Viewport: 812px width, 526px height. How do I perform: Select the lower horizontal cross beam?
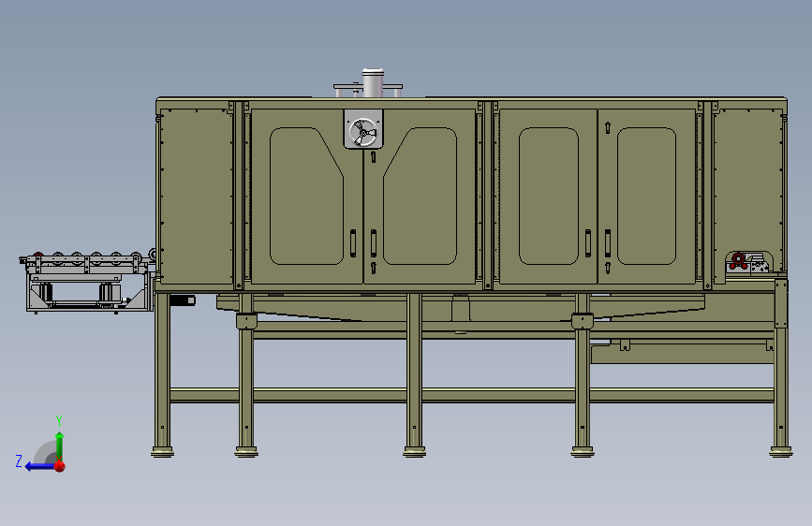click(471, 396)
